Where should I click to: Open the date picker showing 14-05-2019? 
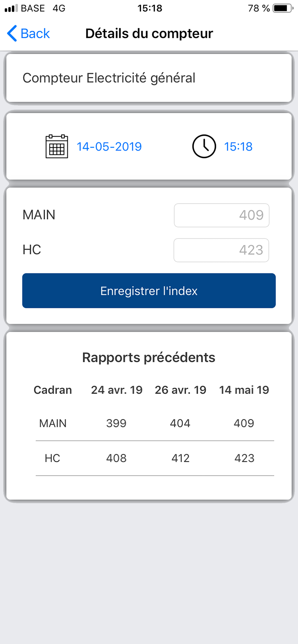click(x=109, y=146)
